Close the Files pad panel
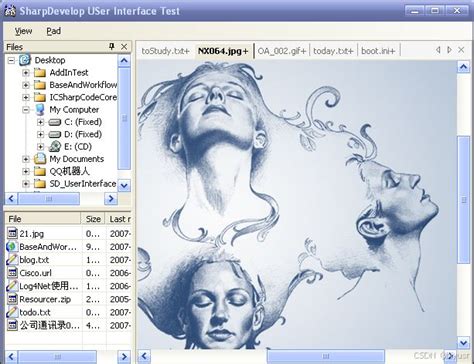Screen dimensions: 474x364 click(124, 47)
